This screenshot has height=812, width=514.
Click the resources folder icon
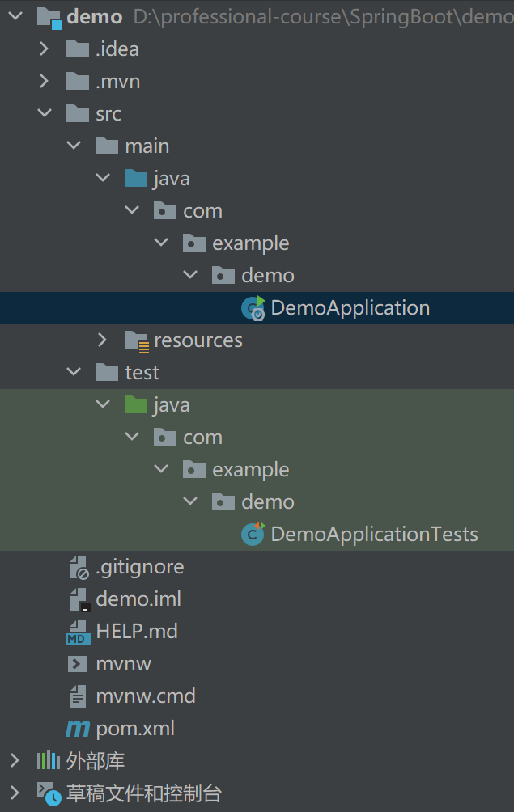pyautogui.click(x=137, y=340)
